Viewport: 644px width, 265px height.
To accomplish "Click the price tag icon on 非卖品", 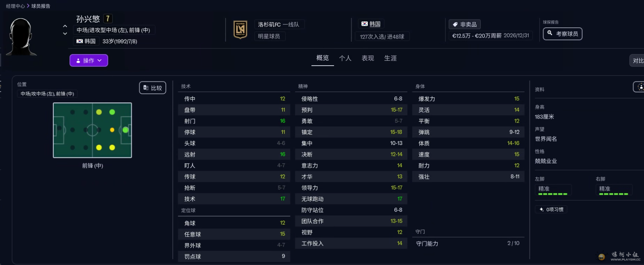I will (x=455, y=24).
